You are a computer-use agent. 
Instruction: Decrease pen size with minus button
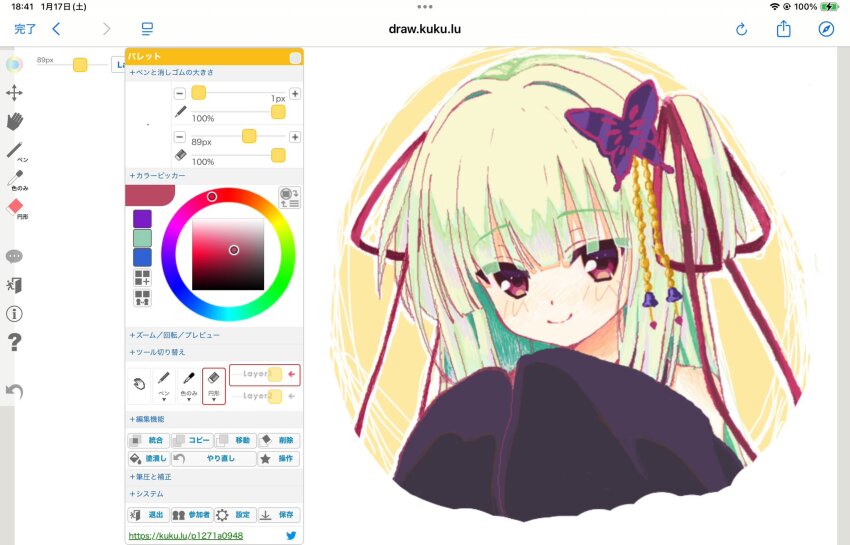(x=179, y=93)
